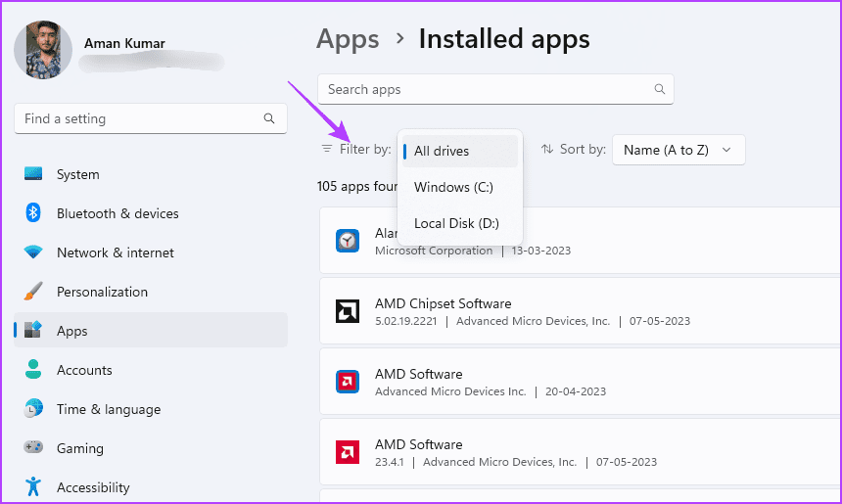Click AMD Chipset Software app name
842x504 pixels.
[443, 303]
